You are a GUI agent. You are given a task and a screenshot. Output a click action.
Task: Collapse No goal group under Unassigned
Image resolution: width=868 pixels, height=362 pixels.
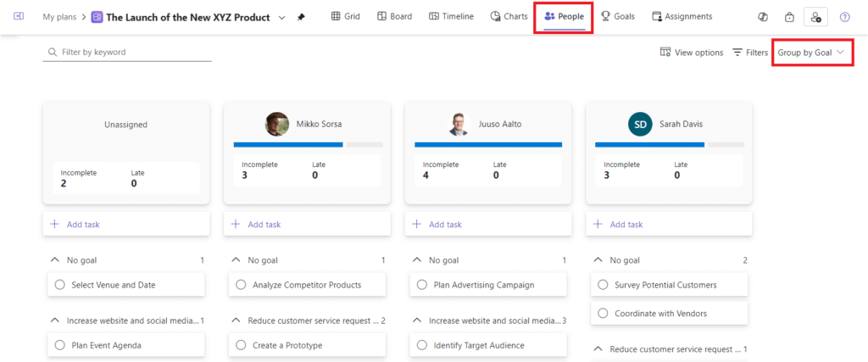pyautogui.click(x=54, y=260)
